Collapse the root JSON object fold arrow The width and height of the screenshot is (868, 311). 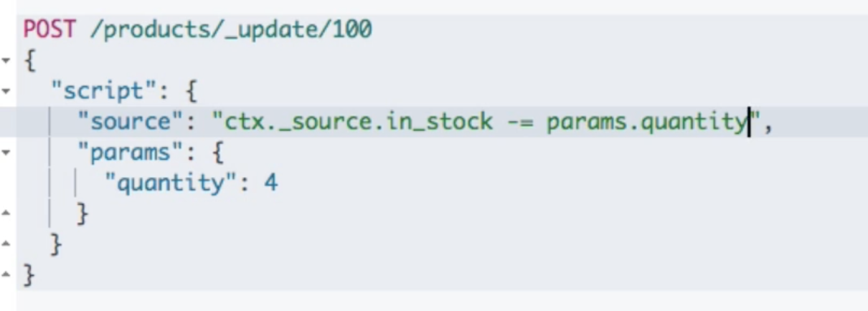point(5,60)
